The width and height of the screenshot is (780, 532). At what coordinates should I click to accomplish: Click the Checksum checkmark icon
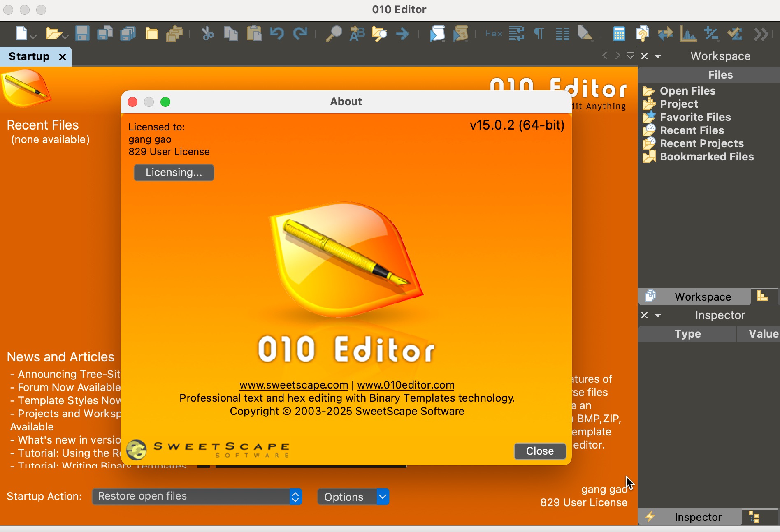[735, 33]
